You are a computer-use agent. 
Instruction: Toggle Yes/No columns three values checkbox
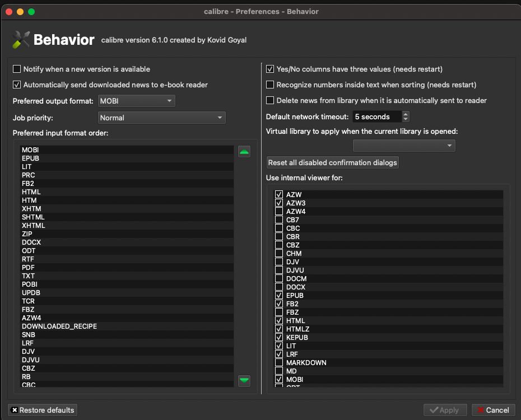[270, 69]
